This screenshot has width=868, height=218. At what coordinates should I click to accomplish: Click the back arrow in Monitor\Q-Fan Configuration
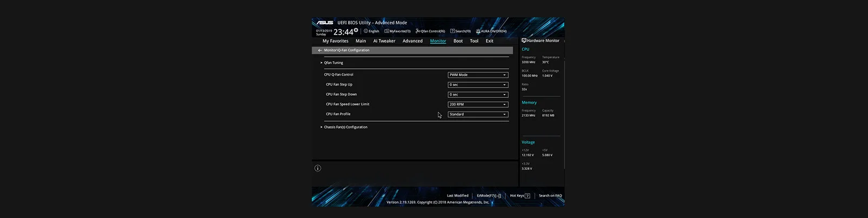(320, 50)
